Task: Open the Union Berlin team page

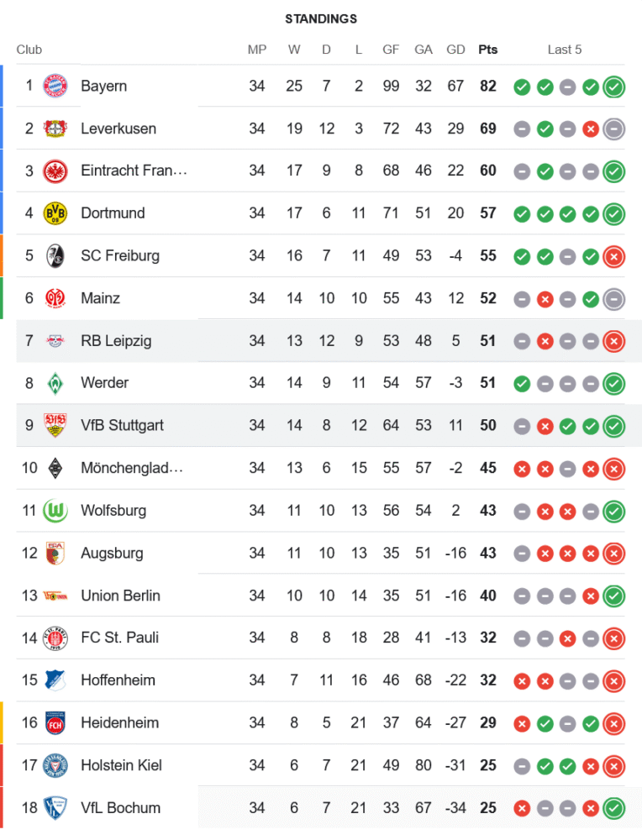Action: 120,596
